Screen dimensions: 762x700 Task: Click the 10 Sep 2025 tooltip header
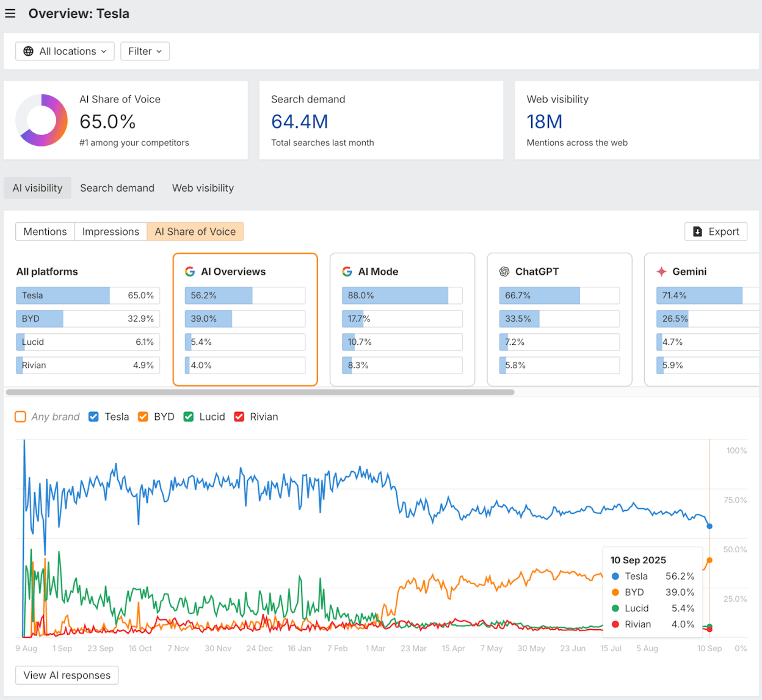click(x=638, y=560)
